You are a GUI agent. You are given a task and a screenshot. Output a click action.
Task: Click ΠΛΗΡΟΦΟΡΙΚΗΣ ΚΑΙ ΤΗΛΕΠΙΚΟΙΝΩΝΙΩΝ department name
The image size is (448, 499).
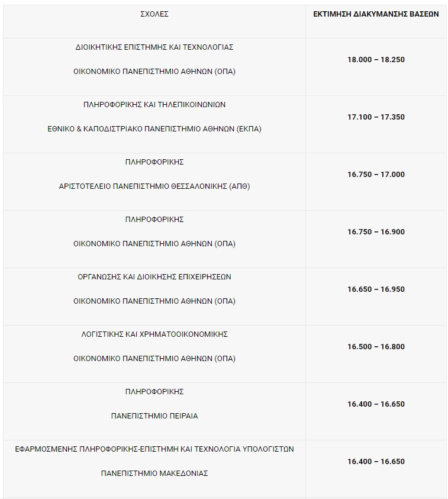click(x=154, y=105)
